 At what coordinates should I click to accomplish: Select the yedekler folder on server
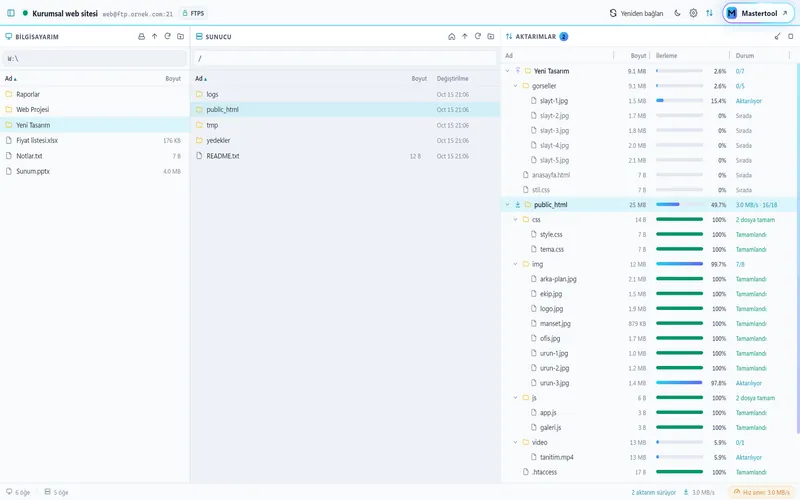click(345, 140)
